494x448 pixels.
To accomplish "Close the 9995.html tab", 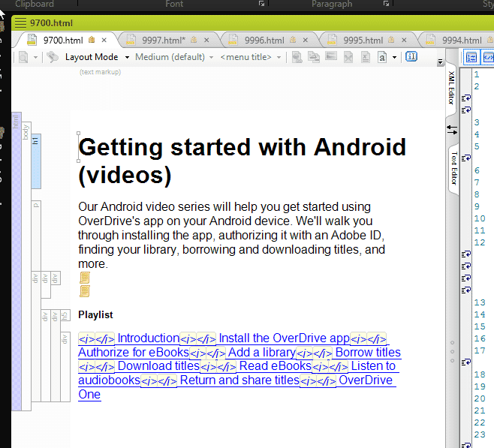I will coord(404,40).
